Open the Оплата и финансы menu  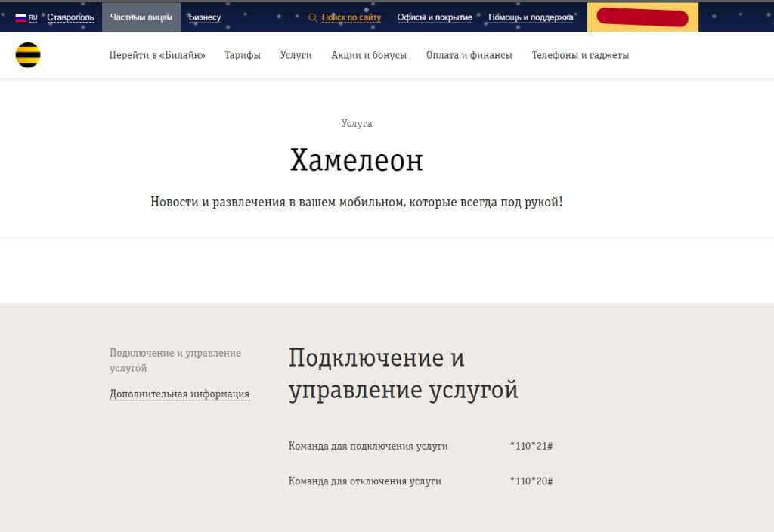469,55
